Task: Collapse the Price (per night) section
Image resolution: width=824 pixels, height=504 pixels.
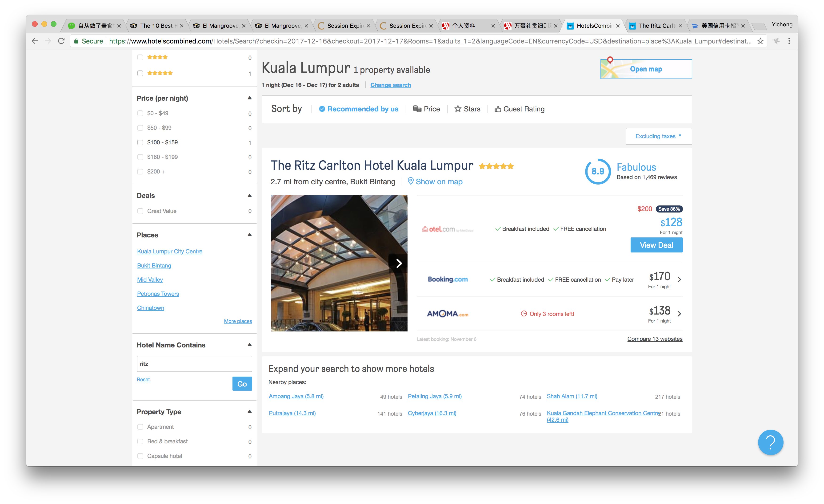Action: [x=249, y=98]
